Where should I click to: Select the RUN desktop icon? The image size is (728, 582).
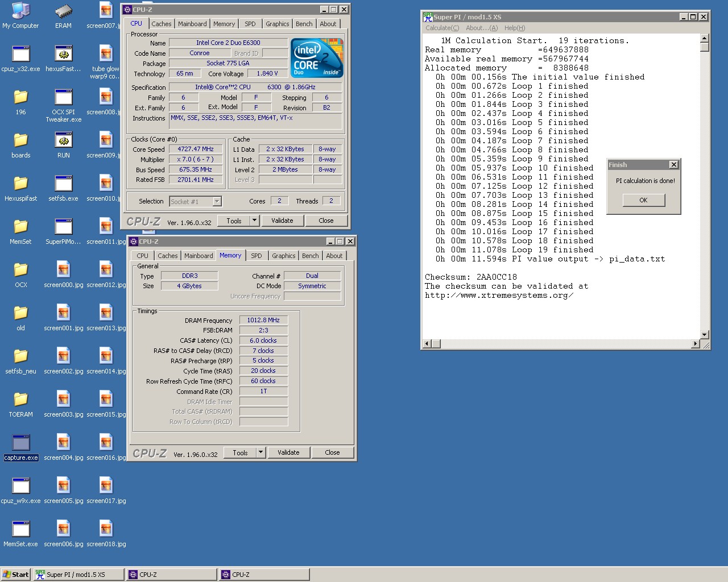[x=63, y=145]
